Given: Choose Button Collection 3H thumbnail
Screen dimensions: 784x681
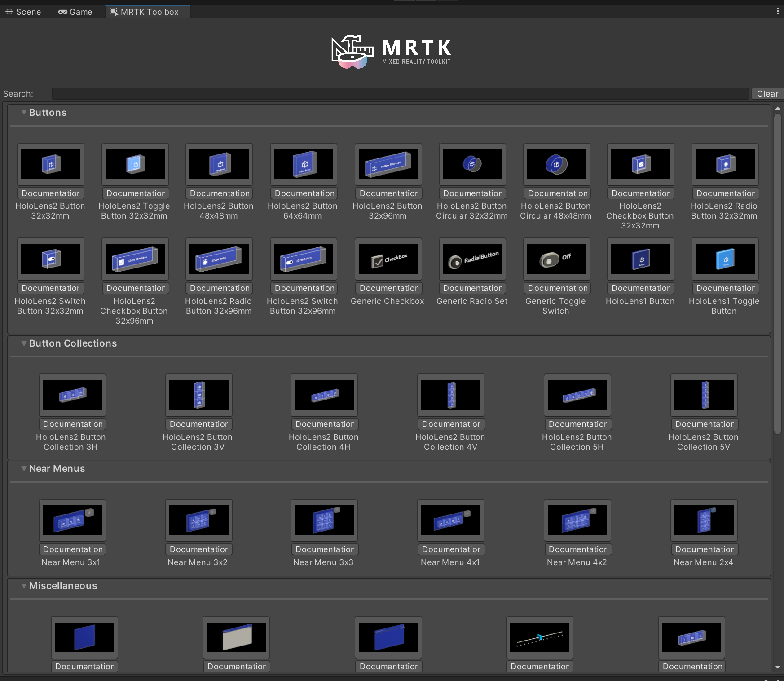Looking at the screenshot, I should tap(72, 395).
